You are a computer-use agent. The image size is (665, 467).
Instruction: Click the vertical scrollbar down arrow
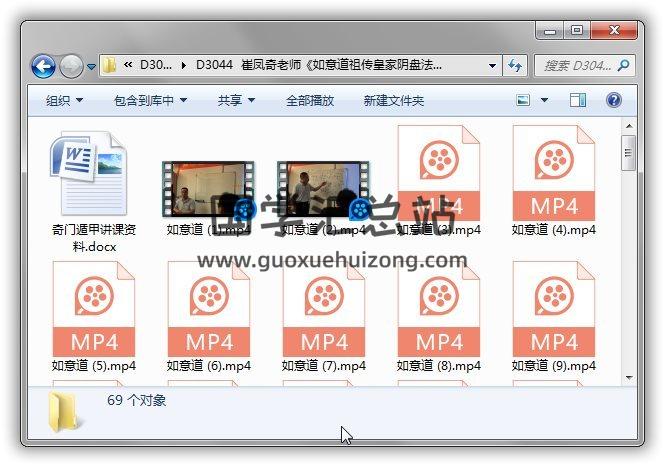tap(629, 376)
